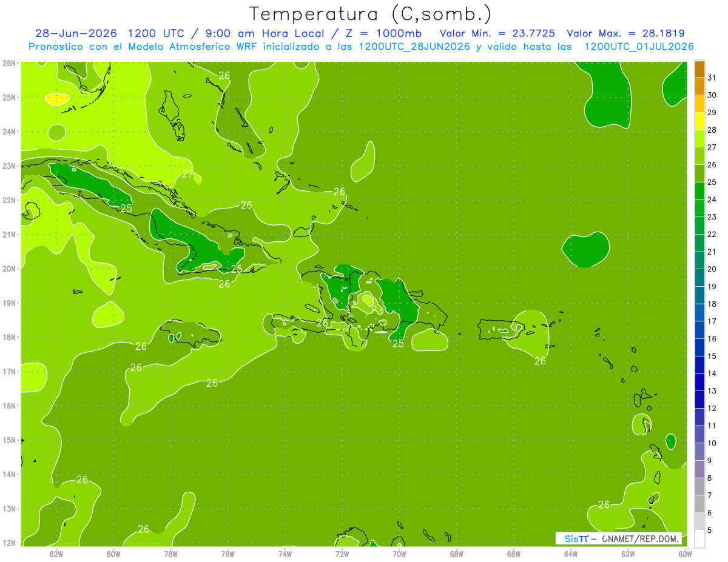Pick the dark green 24–25 scale swatch
Image resolution: width=728 pixels, height=562 pixels.
click(699, 191)
